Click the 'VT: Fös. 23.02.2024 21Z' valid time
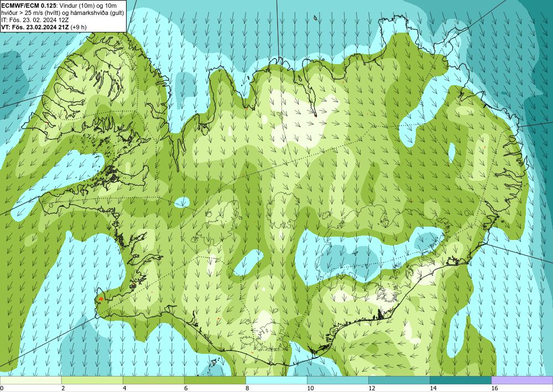The image size is (553, 392). 35,27
